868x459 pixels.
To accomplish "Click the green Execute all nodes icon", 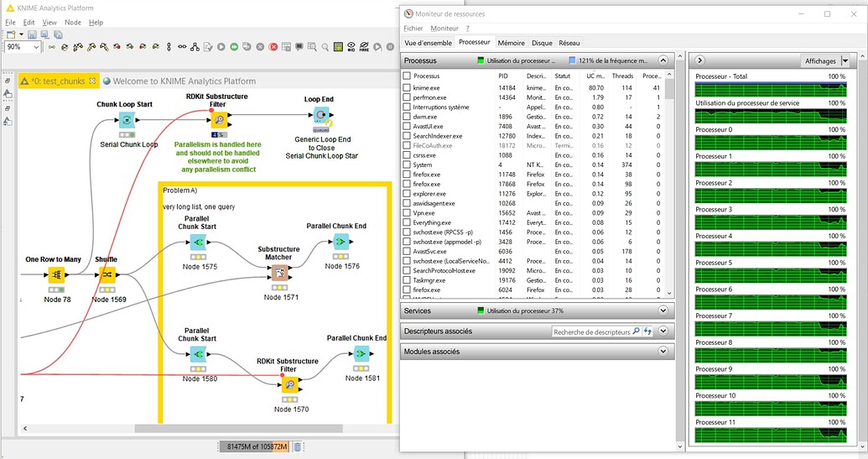I will point(234,47).
